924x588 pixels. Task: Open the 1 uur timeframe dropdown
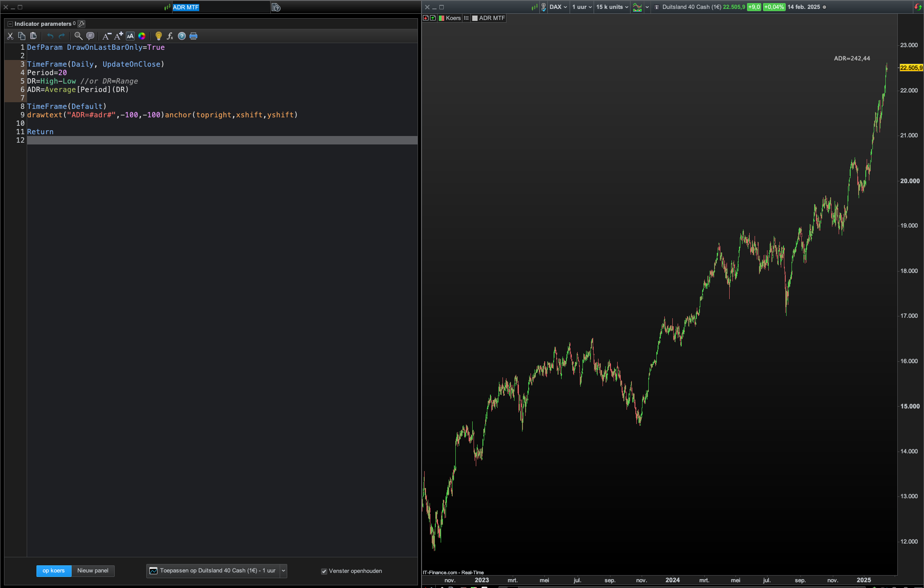click(582, 7)
